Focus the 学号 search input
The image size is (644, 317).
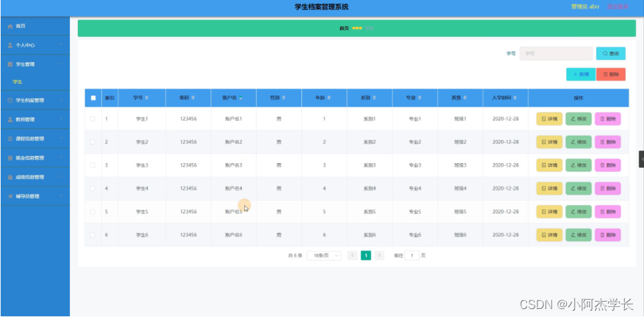click(x=556, y=53)
